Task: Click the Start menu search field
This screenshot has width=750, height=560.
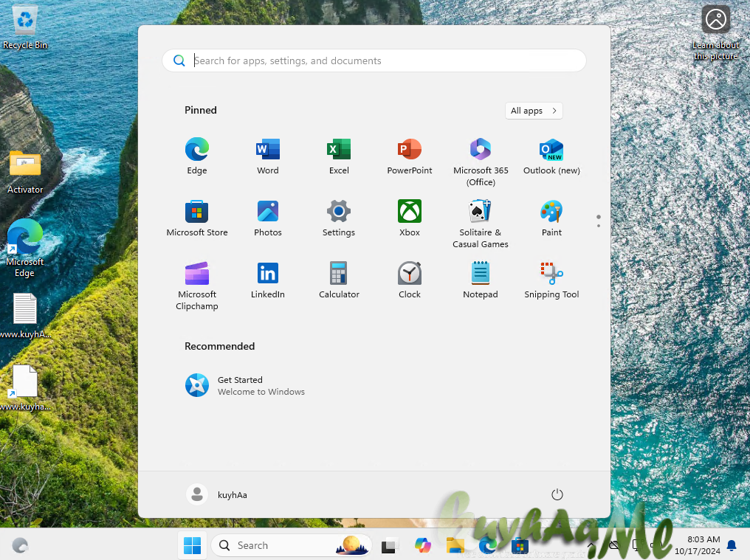Action: [374, 61]
